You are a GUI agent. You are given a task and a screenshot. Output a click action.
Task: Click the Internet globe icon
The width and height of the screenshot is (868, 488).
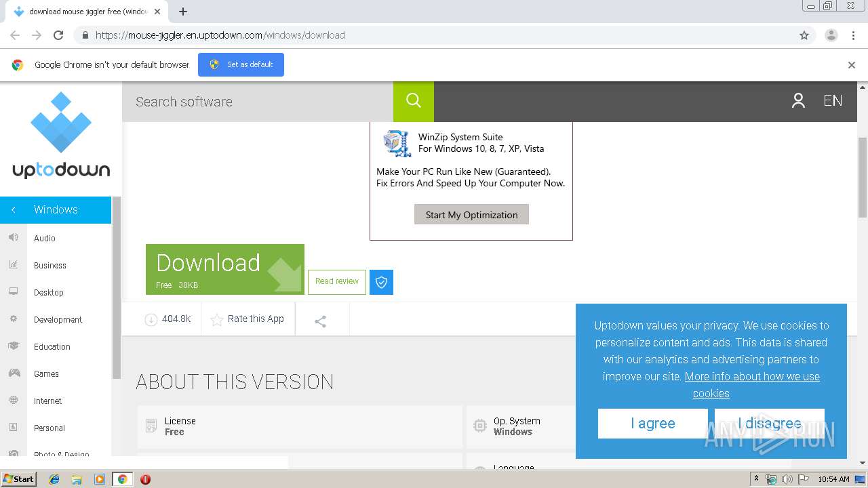(x=14, y=400)
